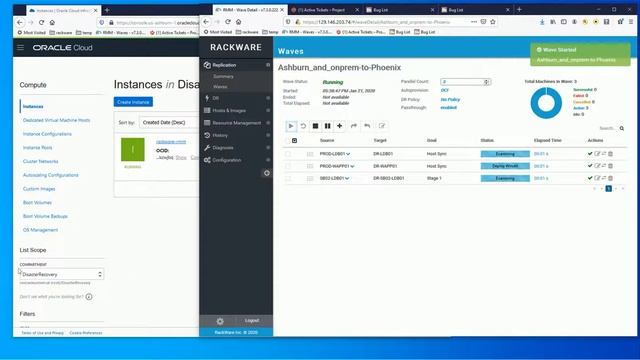Expand the PROD-WAPP01 source dropdown chevron
This screenshot has width=640, height=360.
[352, 167]
